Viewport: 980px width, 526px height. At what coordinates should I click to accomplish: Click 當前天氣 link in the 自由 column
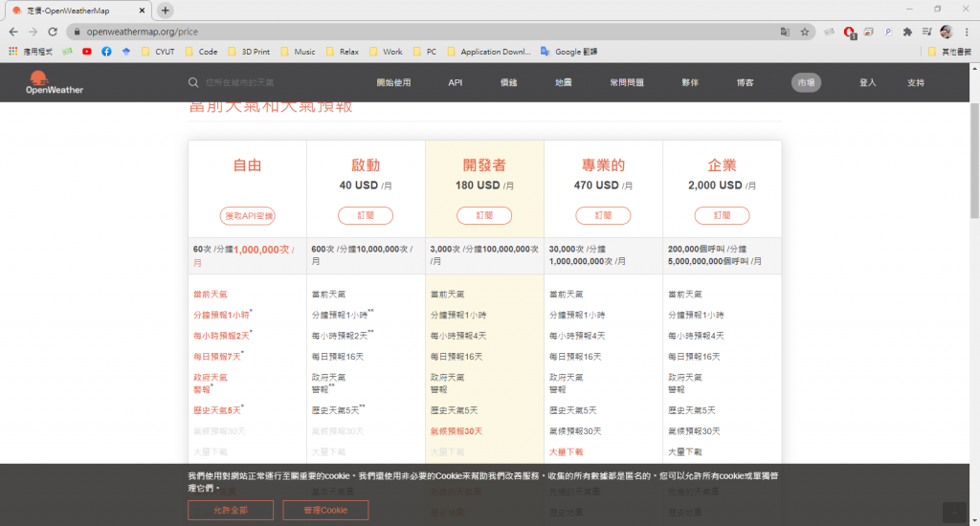tap(211, 295)
